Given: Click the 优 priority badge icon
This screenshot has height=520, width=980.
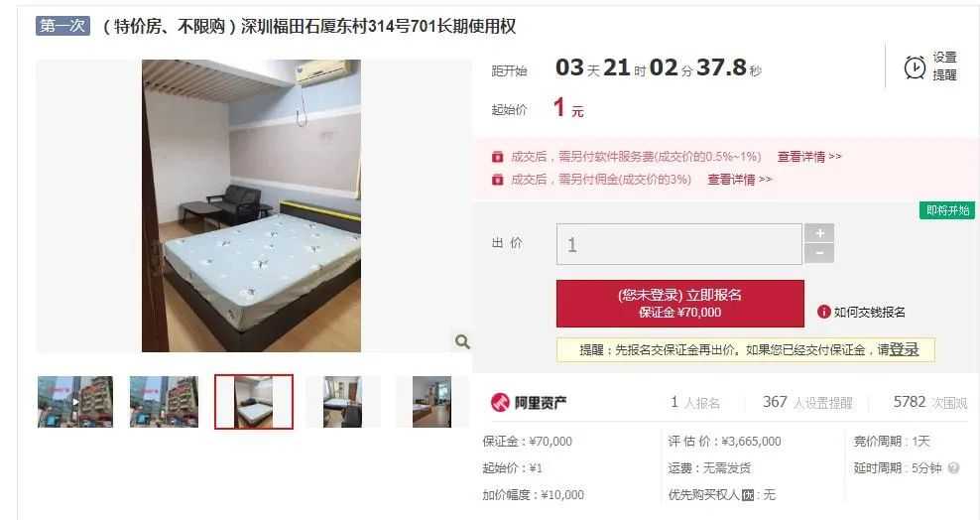Looking at the screenshot, I should click(x=748, y=495).
